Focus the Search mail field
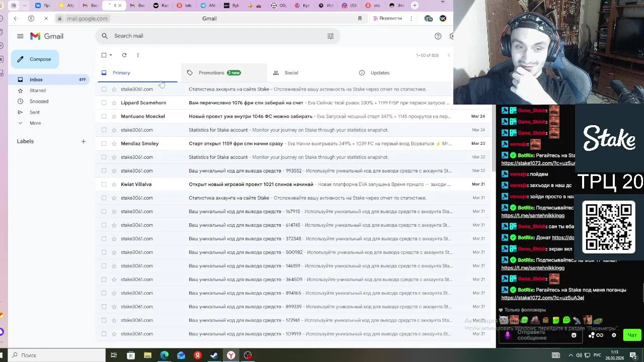 (x=218, y=36)
